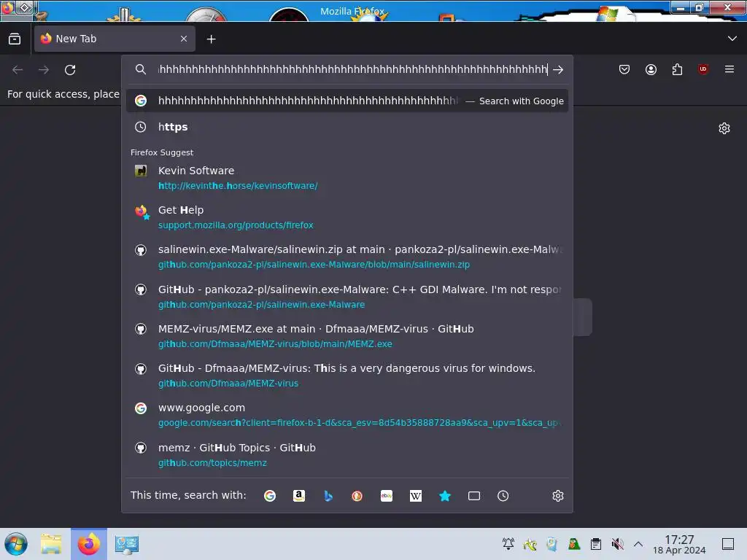Open salinewin.zip at main suggestion
This screenshot has height=560, width=747.
[x=347, y=257]
